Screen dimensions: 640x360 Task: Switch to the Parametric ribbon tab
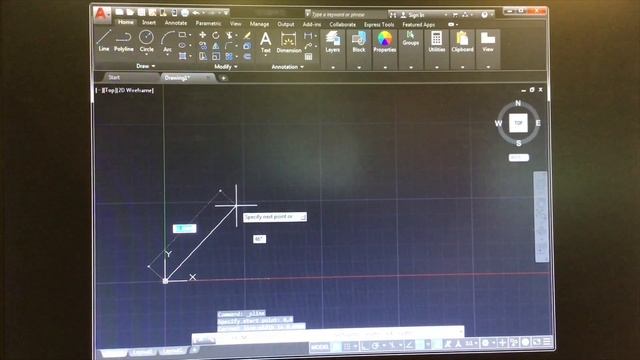coord(208,23)
